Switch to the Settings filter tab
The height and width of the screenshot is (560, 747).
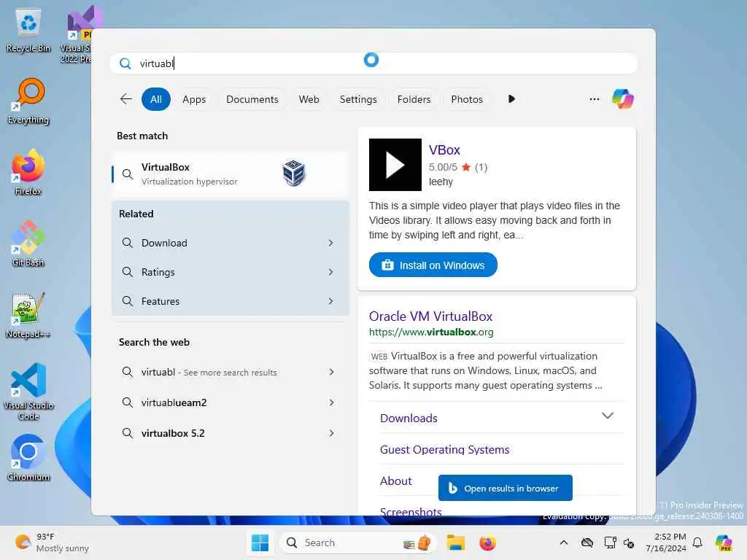coord(358,99)
